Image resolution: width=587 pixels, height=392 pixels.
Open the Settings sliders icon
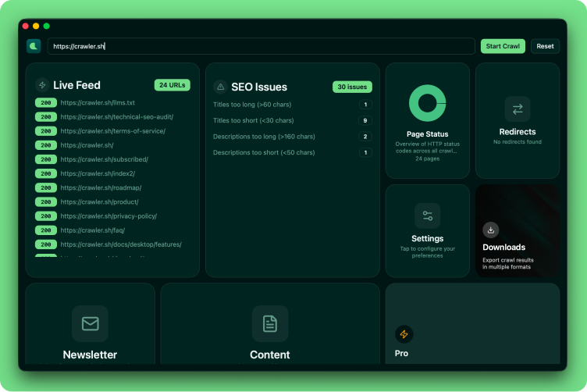pyautogui.click(x=427, y=216)
